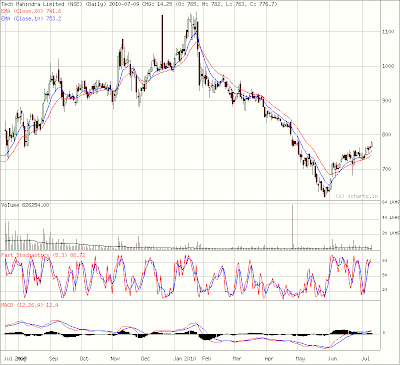The width and height of the screenshot is (400, 365).
Task: Click the Jul 2009 date axis label
Action: coord(16,359)
